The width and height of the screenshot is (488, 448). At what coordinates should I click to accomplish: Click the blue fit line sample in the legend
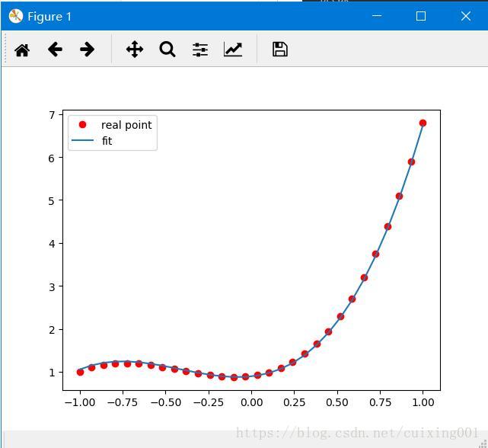[82, 140]
